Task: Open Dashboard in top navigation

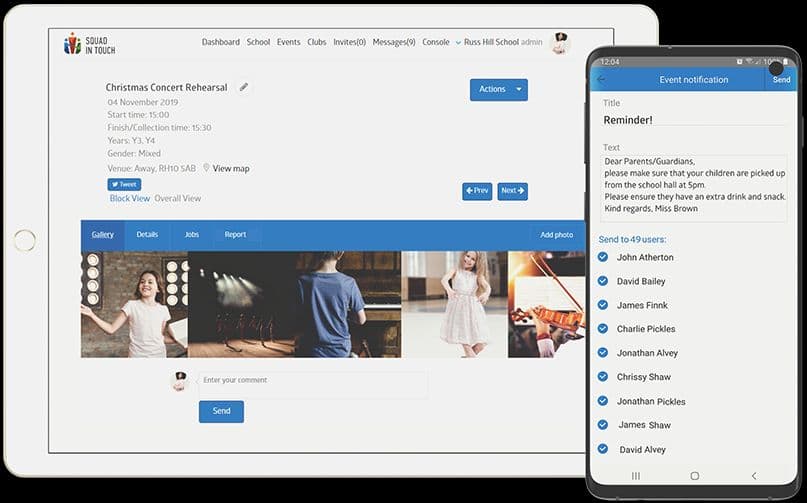Action: point(221,42)
